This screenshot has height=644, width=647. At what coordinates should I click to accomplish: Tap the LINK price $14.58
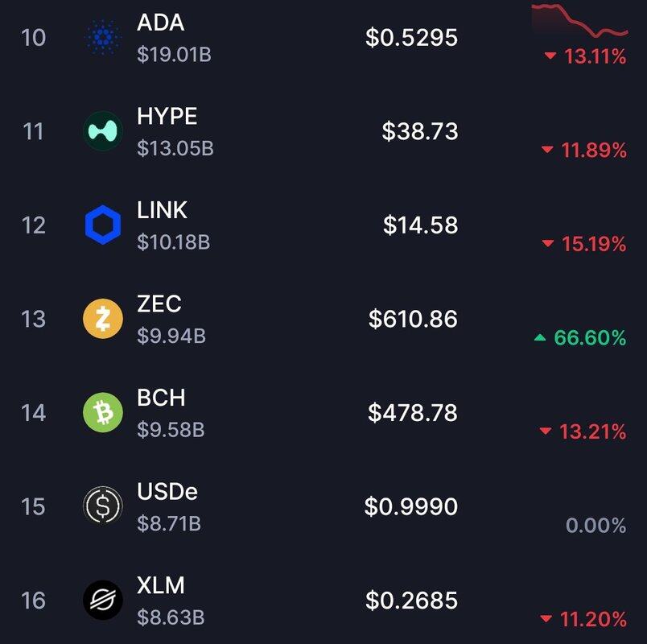(420, 225)
